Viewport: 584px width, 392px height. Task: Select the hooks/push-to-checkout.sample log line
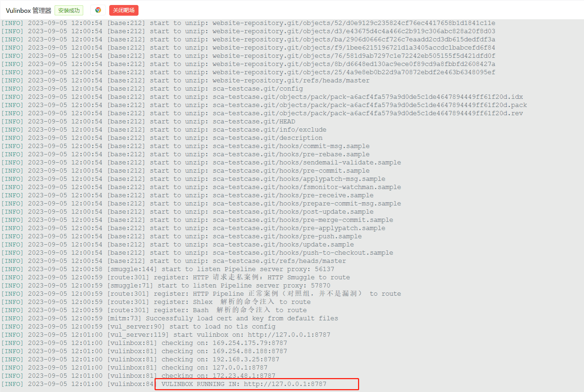tap(303, 253)
